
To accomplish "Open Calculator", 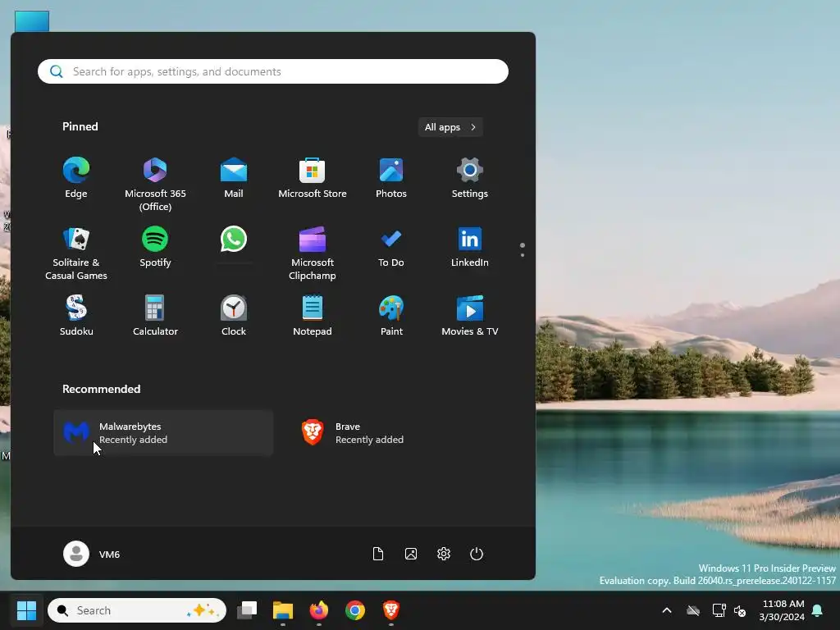I will (155, 316).
